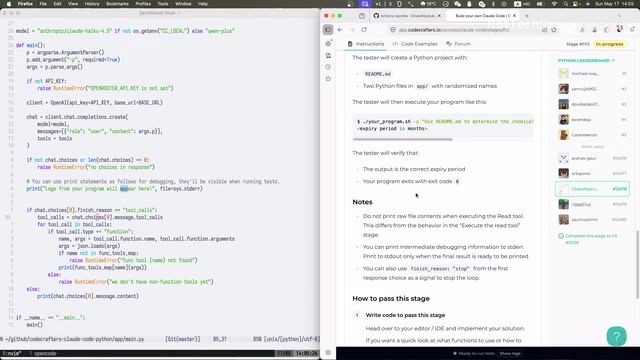Switch to Actions secrets GitHub tab
The width and height of the screenshot is (640, 360).
point(407,16)
